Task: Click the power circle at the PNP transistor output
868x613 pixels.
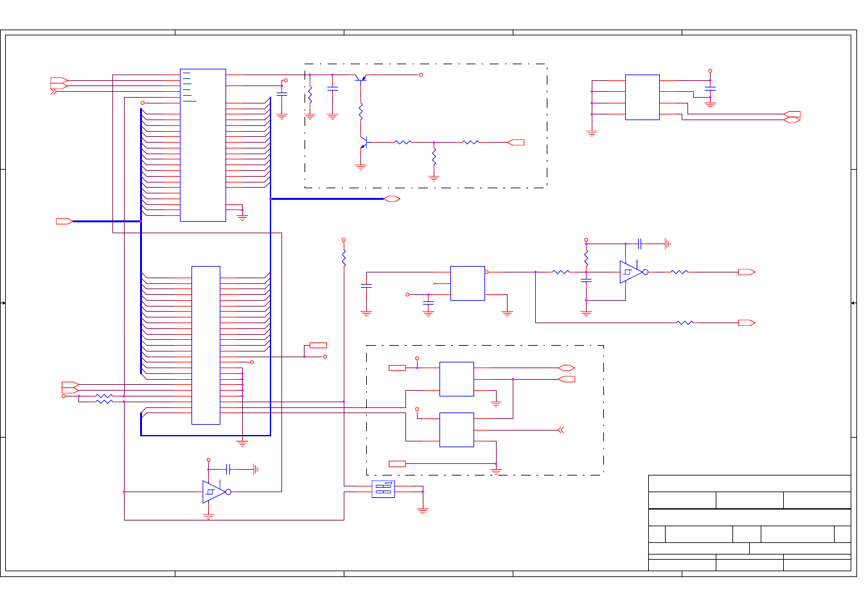Action: coord(421,75)
